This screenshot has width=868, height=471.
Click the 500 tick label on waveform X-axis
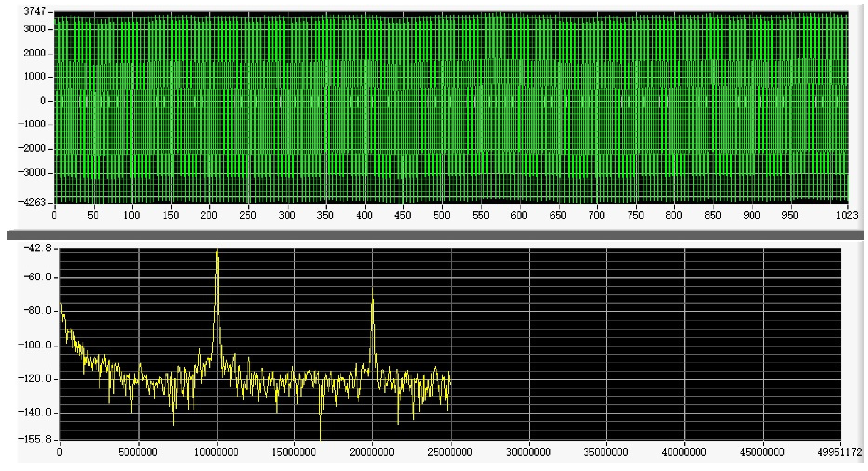pos(442,215)
